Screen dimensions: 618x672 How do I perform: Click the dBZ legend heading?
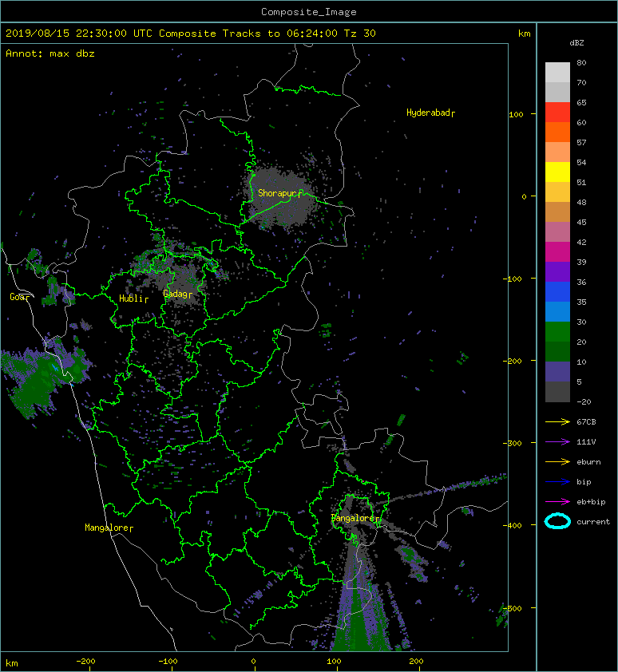pos(576,43)
